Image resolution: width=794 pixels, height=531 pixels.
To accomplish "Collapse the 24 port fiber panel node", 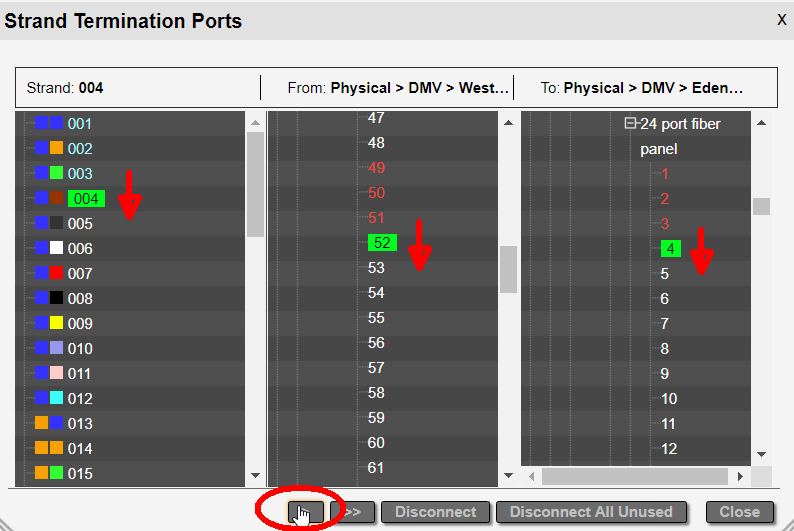I will (x=631, y=124).
